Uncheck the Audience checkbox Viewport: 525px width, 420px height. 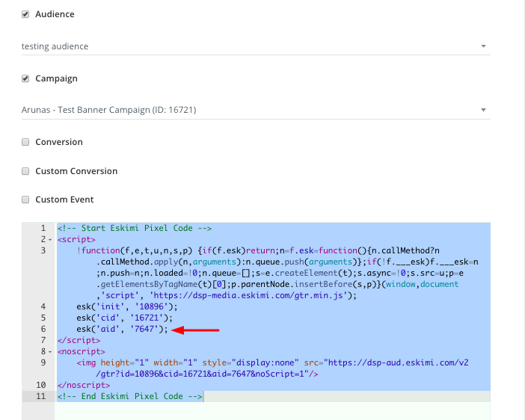tap(25, 14)
